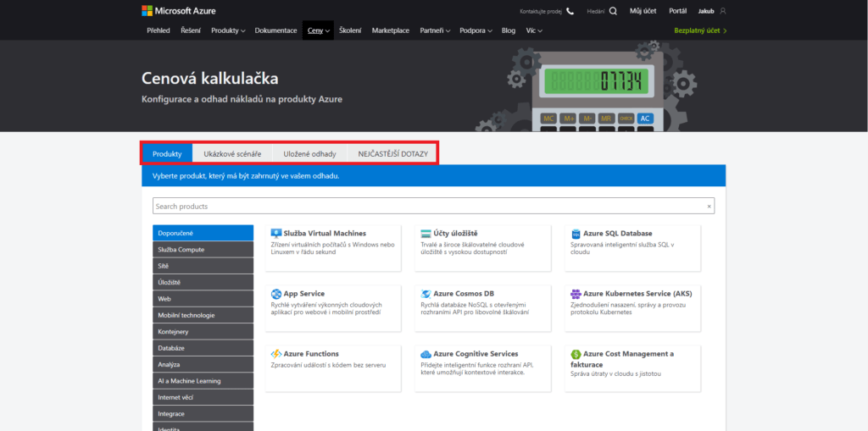868x431 pixels.
Task: Click the Virtual Machines service icon
Action: pyautogui.click(x=275, y=234)
